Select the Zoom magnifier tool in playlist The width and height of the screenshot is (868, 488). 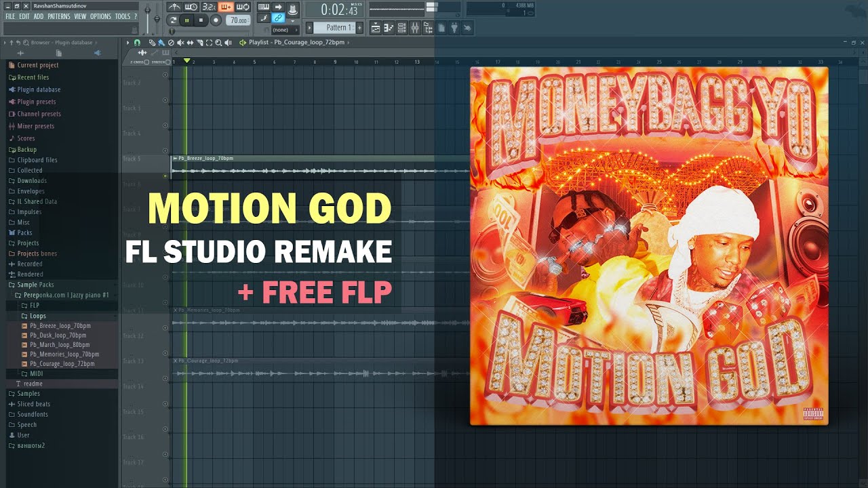(218, 43)
